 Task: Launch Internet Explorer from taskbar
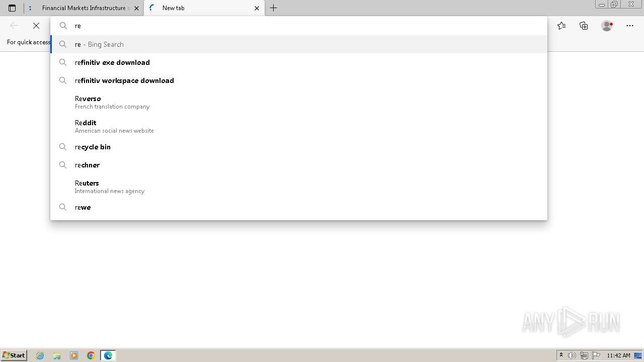(x=40, y=355)
